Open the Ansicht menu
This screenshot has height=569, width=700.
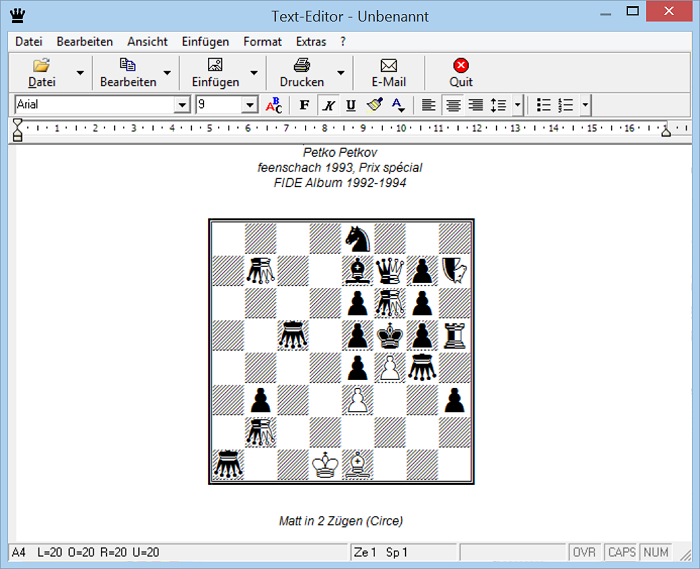[147, 42]
